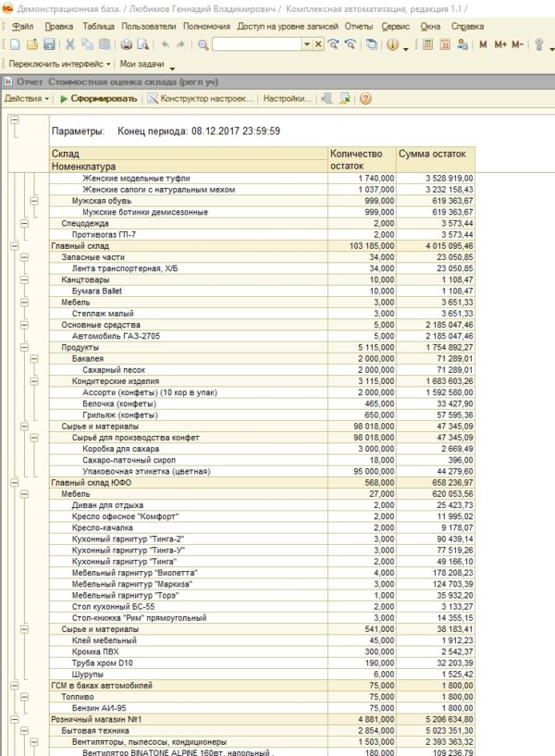Image resolution: width=555 pixels, height=756 pixels.
Task: Open the Файл menu
Action: tap(22, 27)
